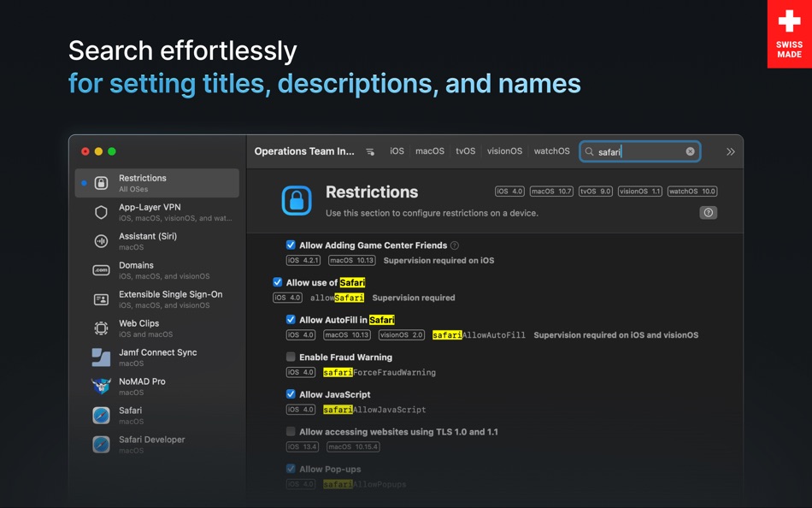Toggle Allow AutoFill in Safari checkbox
Screen dimensions: 812x508
click(291, 319)
